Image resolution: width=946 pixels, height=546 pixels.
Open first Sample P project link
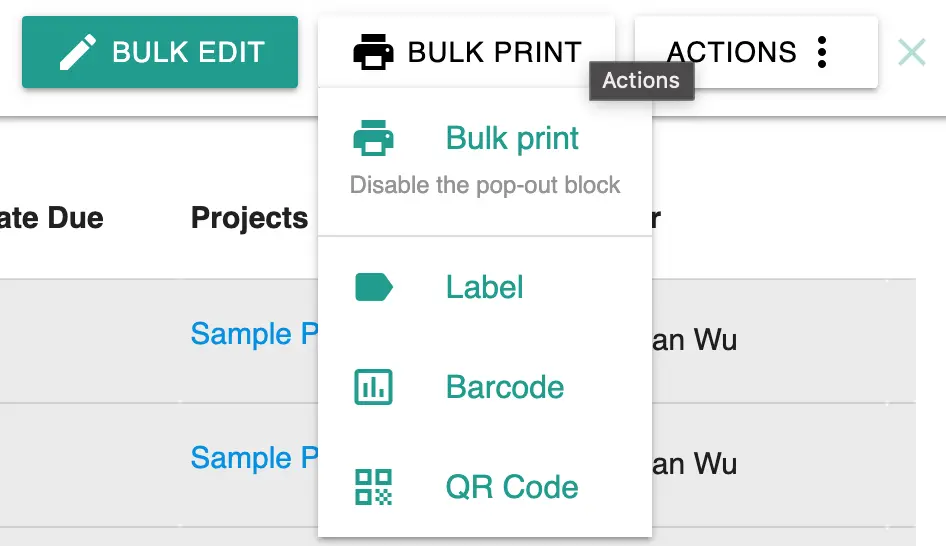[x=254, y=334]
